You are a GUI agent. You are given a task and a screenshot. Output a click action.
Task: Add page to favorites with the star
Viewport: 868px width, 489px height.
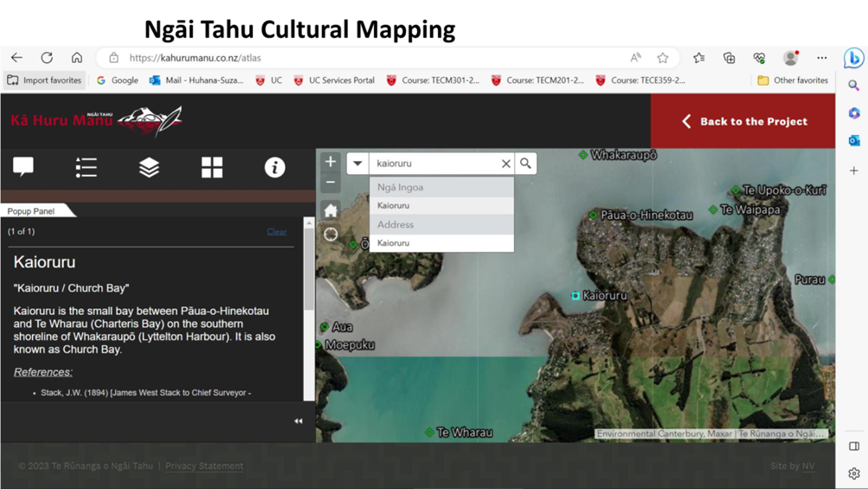coord(663,58)
